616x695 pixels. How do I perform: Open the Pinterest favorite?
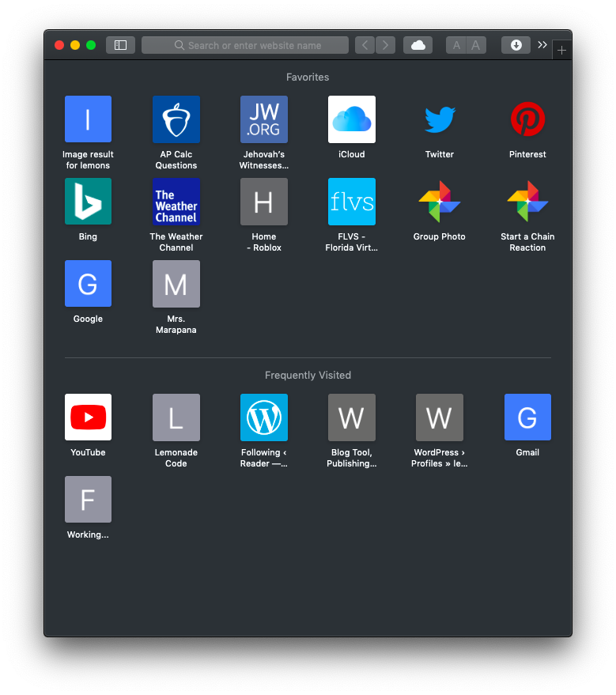(x=527, y=119)
